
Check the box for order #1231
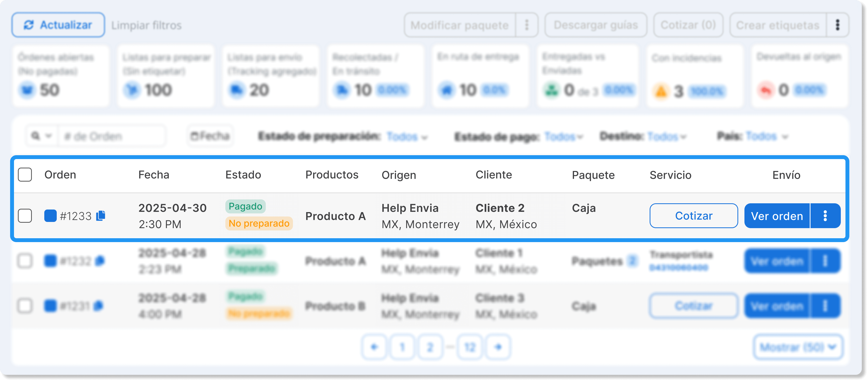[25, 306]
